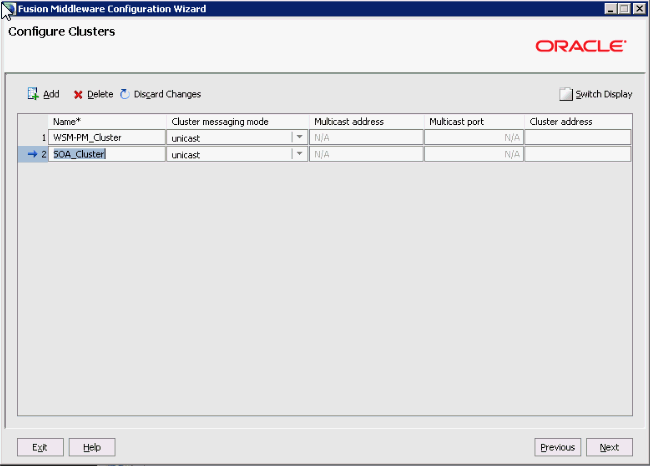
Task: Click the WSM-PM_Cluster name field
Action: click(x=107, y=137)
